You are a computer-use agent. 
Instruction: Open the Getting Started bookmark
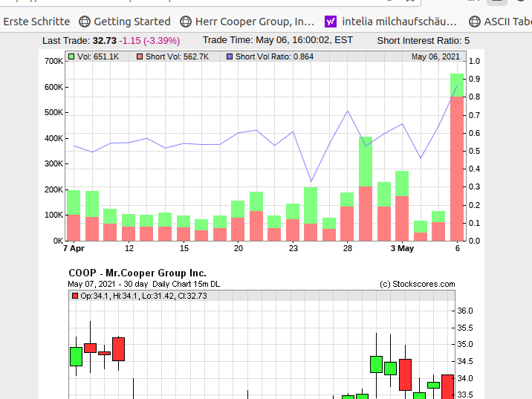point(125,22)
